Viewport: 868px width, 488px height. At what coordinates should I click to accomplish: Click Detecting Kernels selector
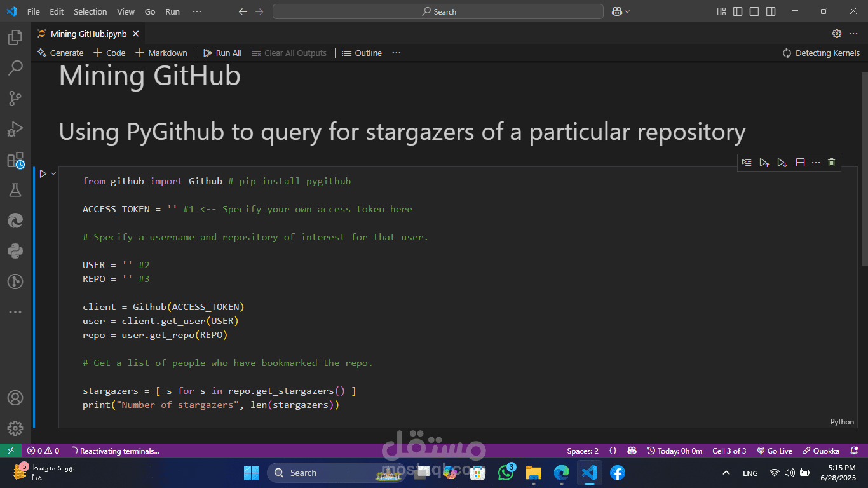821,53
